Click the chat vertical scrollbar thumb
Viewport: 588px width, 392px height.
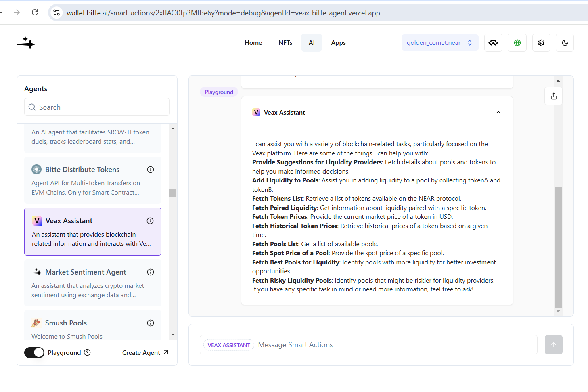pyautogui.click(x=558, y=247)
